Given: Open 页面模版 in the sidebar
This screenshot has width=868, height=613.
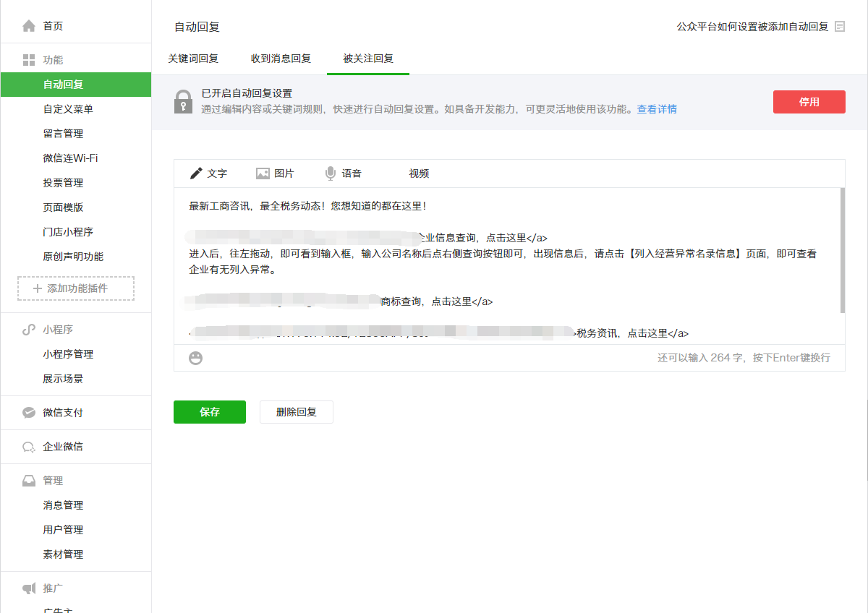Looking at the screenshot, I should point(63,207).
